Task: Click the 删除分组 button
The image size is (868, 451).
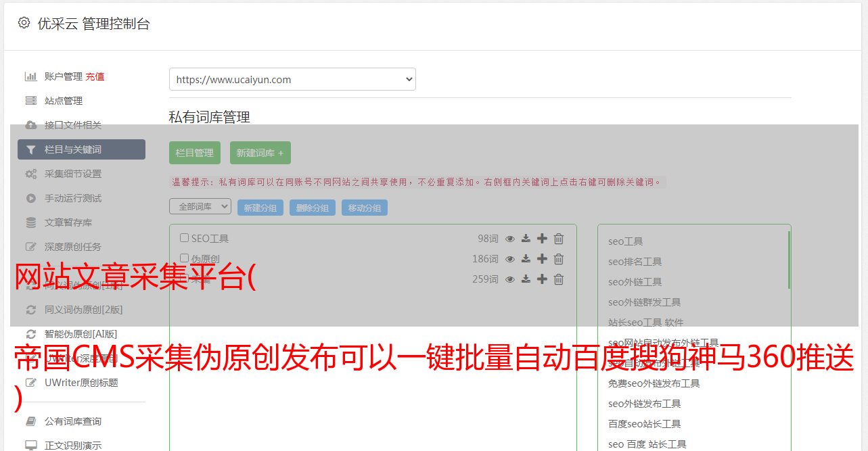Action: (313, 208)
